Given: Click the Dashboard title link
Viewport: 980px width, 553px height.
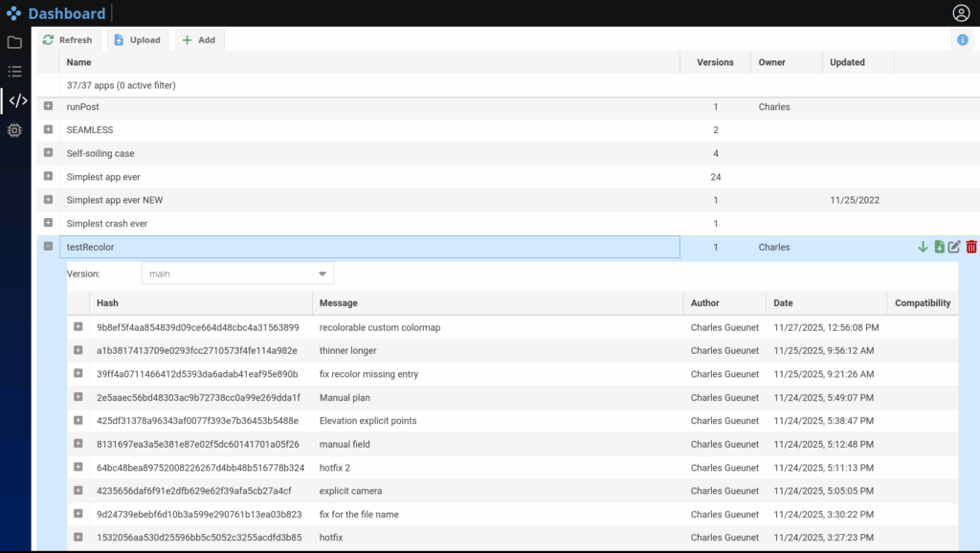Looking at the screenshot, I should [x=66, y=13].
